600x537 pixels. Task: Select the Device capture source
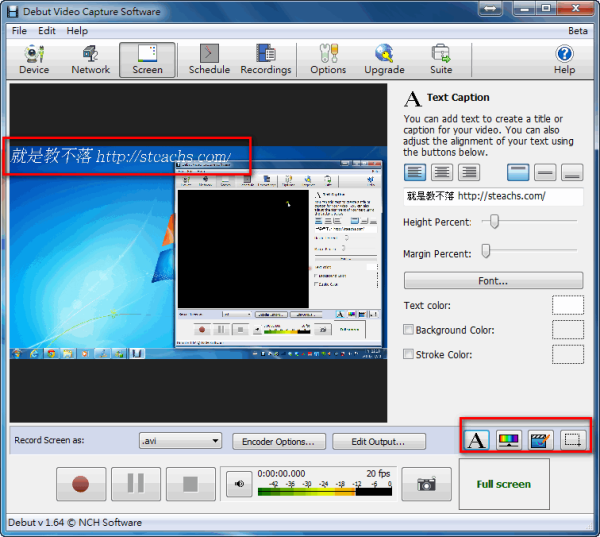point(34,60)
